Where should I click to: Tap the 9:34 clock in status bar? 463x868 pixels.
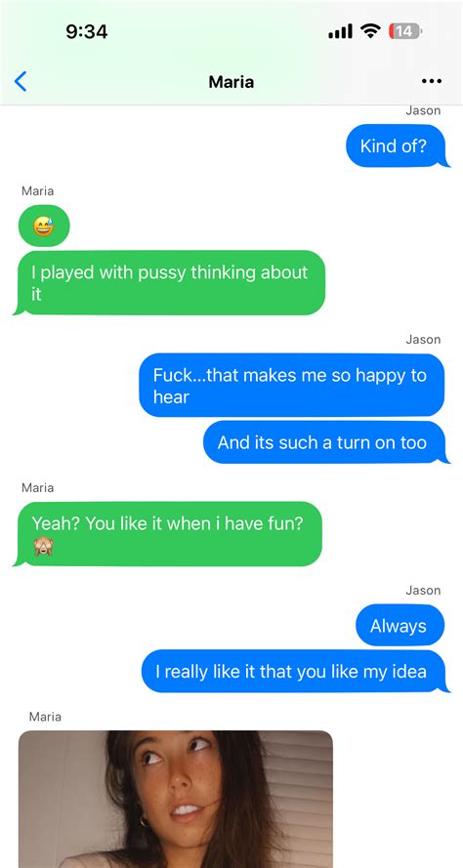86,31
